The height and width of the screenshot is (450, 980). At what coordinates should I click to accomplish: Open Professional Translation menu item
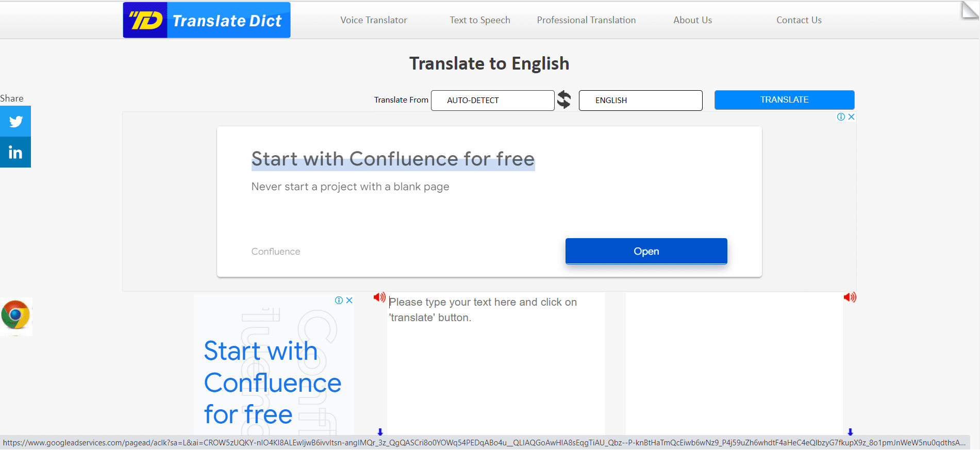pyautogui.click(x=586, y=20)
